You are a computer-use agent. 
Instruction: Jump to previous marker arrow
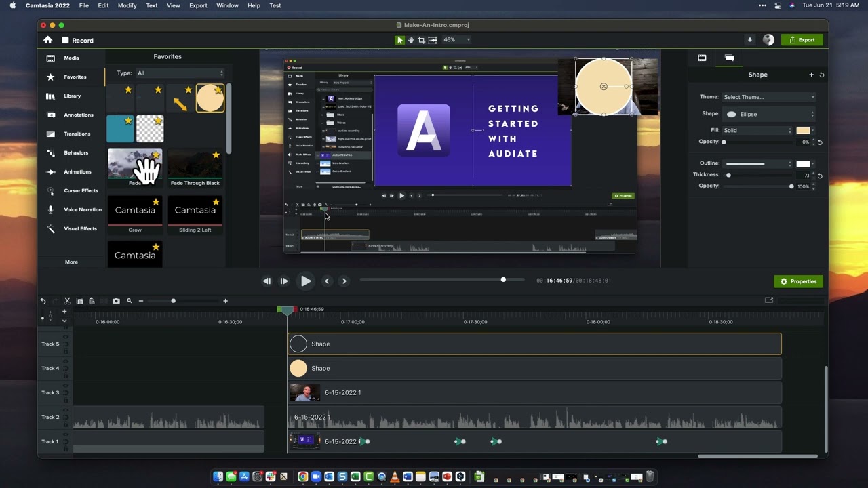[x=327, y=281]
